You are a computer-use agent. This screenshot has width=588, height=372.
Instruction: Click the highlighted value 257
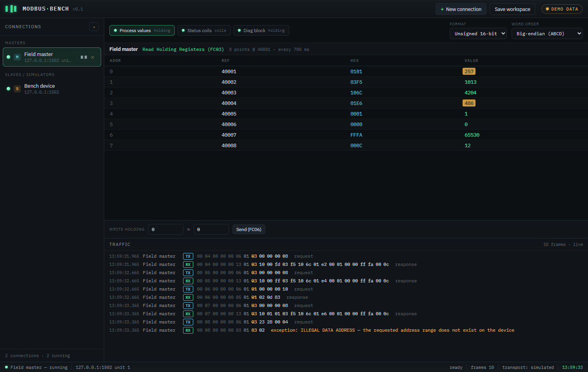coord(469,72)
